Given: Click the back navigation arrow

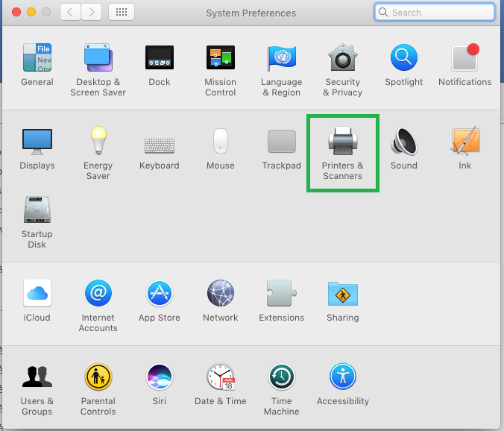Looking at the screenshot, I should coord(70,12).
